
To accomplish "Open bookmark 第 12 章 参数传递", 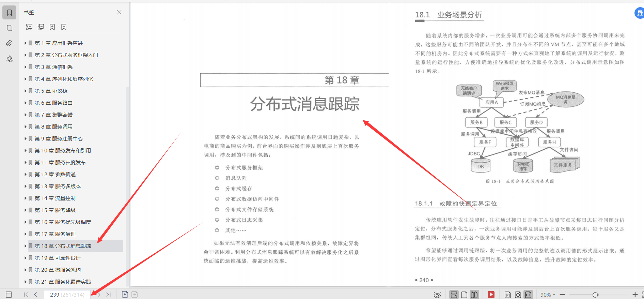I will pos(55,175).
